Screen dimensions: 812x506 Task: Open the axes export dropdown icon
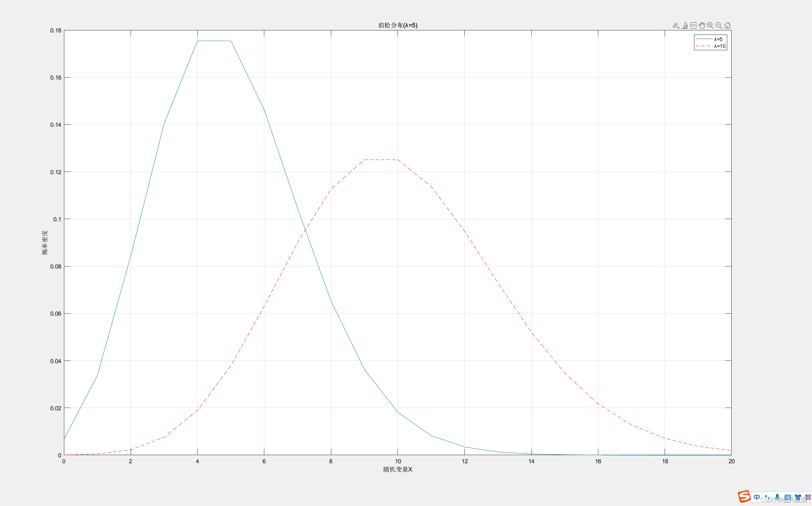click(x=676, y=26)
